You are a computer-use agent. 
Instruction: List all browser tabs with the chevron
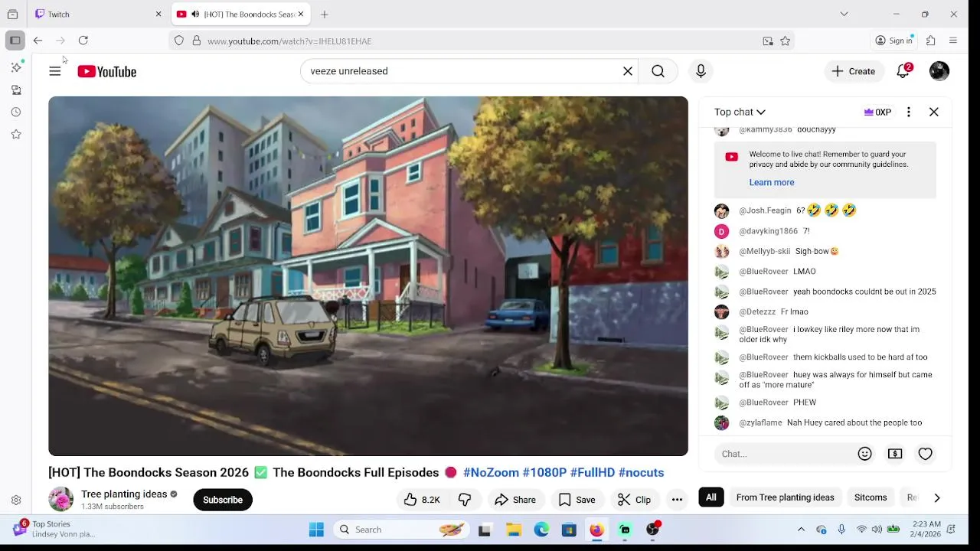tap(844, 14)
